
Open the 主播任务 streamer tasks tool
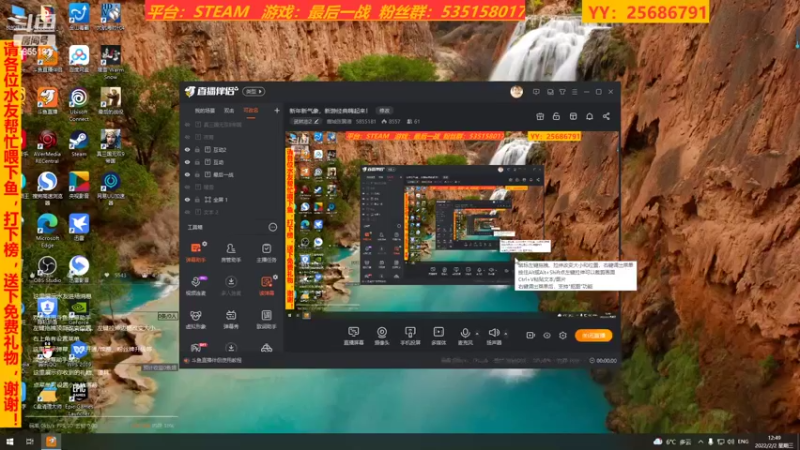[x=266, y=252]
